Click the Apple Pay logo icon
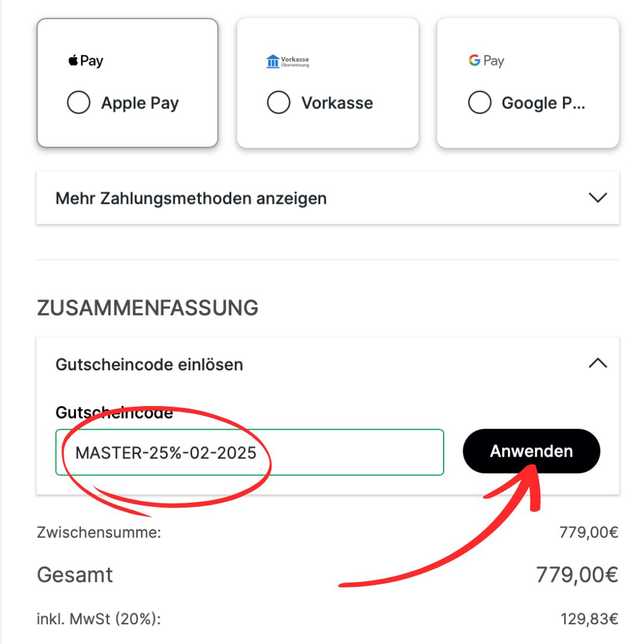The height and width of the screenshot is (644, 644). click(85, 60)
